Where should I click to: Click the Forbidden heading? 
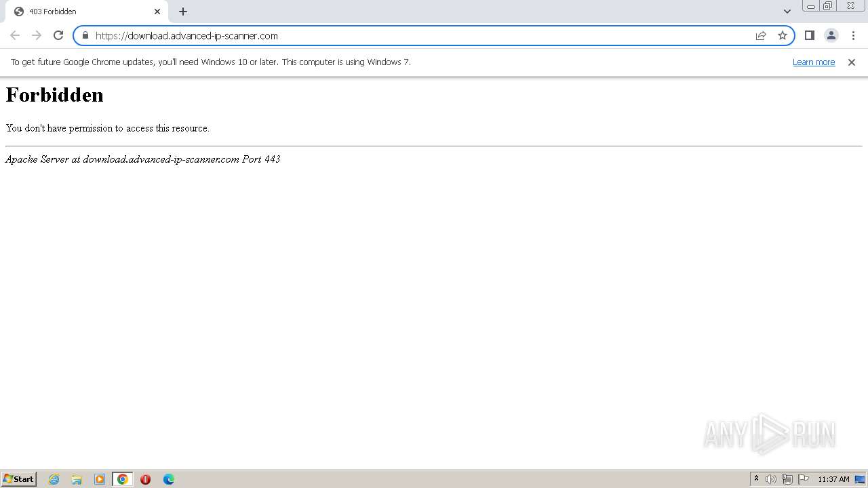pos(55,95)
